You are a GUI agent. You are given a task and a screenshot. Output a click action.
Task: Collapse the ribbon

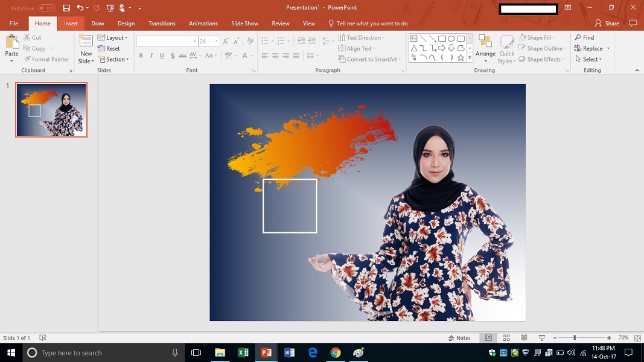tap(637, 70)
